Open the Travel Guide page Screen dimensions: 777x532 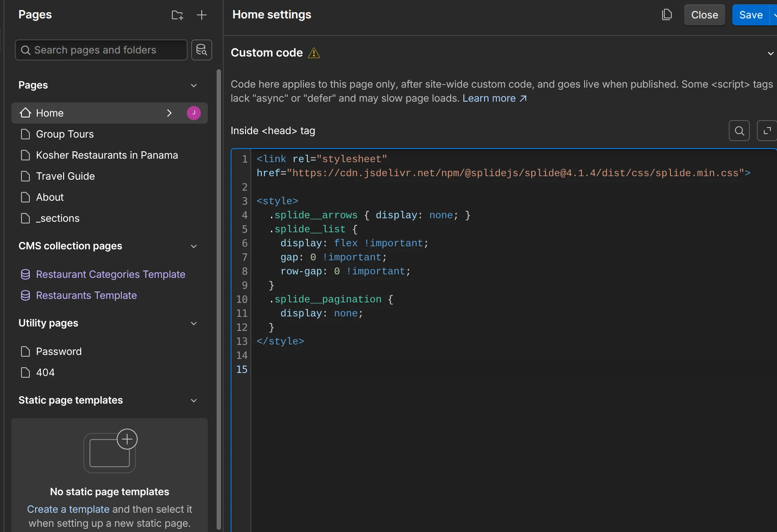(x=65, y=176)
